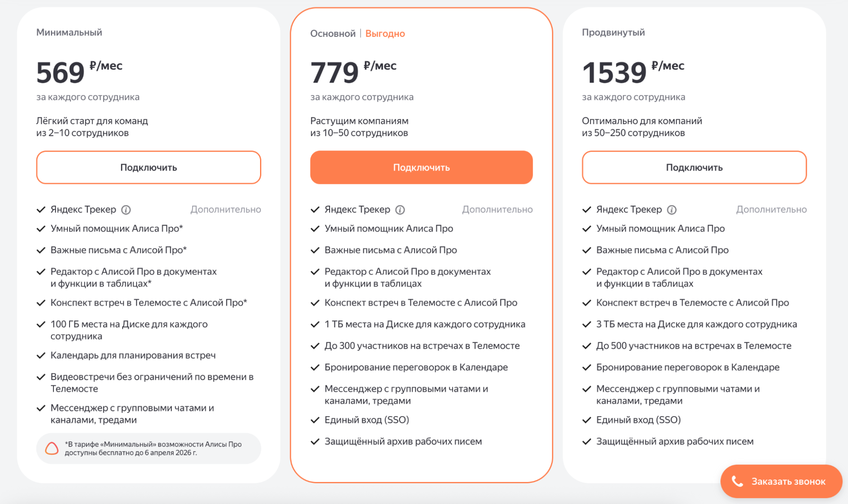Click the Заказать звонок button
Viewport: 848px width, 504px height.
(781, 482)
